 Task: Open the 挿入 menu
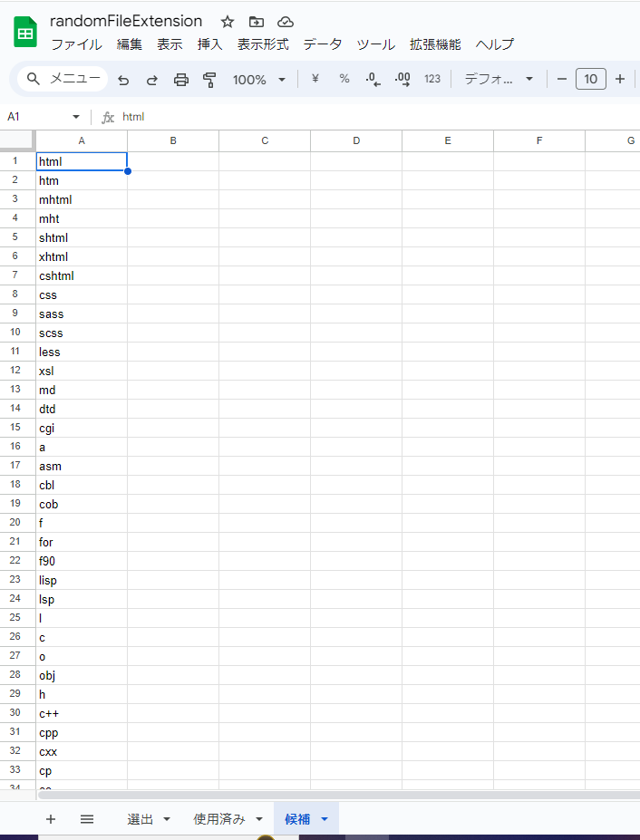[x=209, y=44]
